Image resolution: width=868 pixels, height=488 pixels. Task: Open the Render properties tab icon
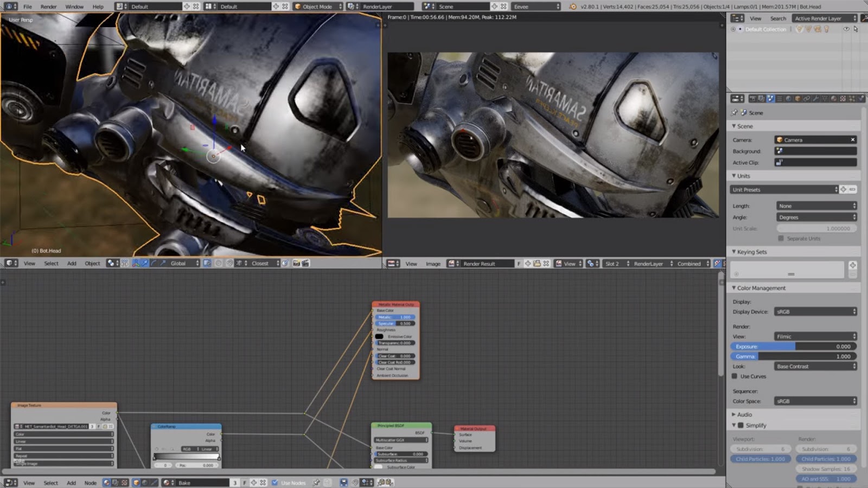tap(753, 99)
